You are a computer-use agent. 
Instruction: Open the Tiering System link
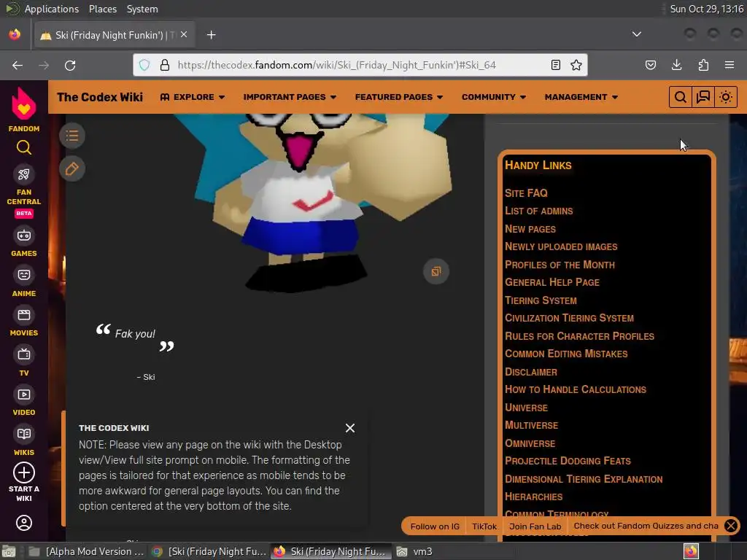point(541,300)
